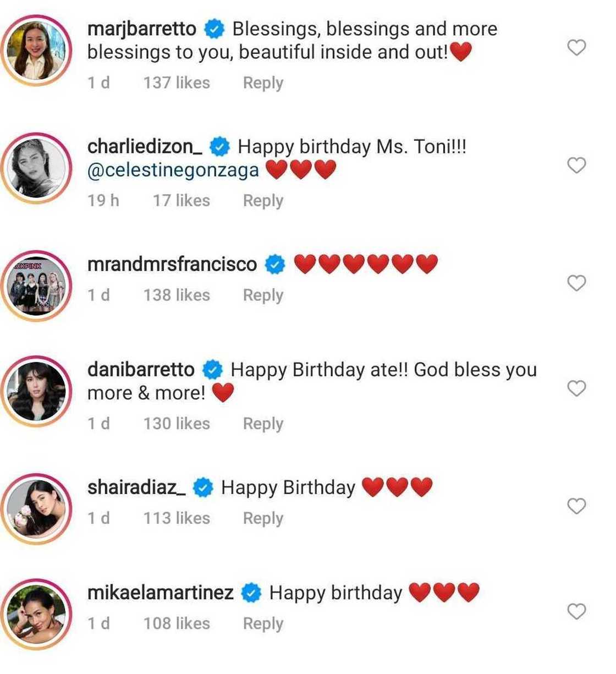The width and height of the screenshot is (616, 674).
Task: Open mikaelamartinez's profile picture
Action: [x=36, y=612]
